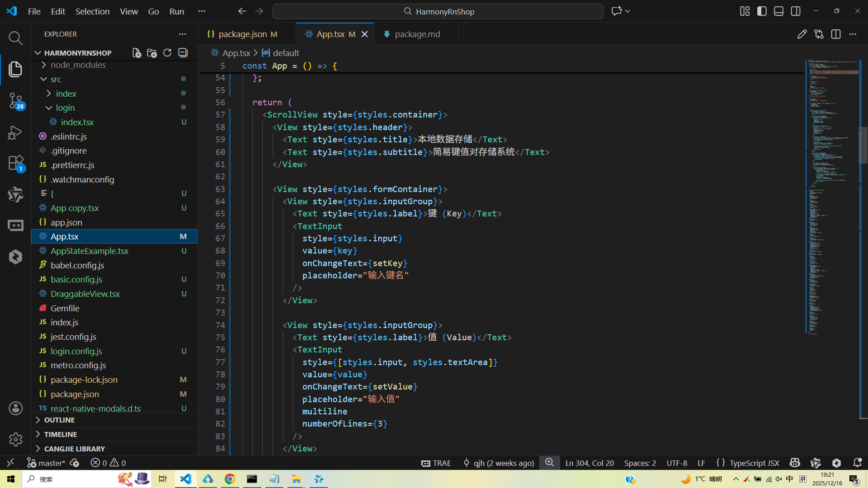Click the HarmonyRnShop command center search box
The height and width of the screenshot is (488, 868).
point(438,11)
